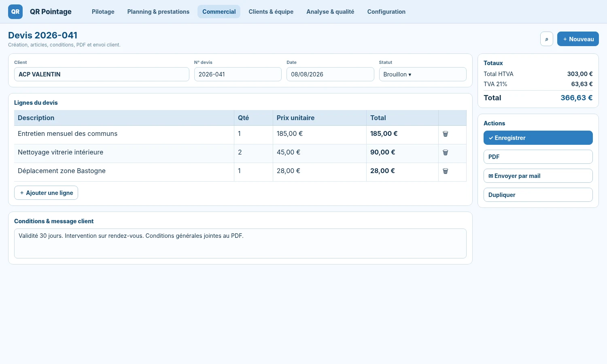Save the quote with Enregistrer
Image resolution: width=607 pixels, height=364 pixels.
538,138
